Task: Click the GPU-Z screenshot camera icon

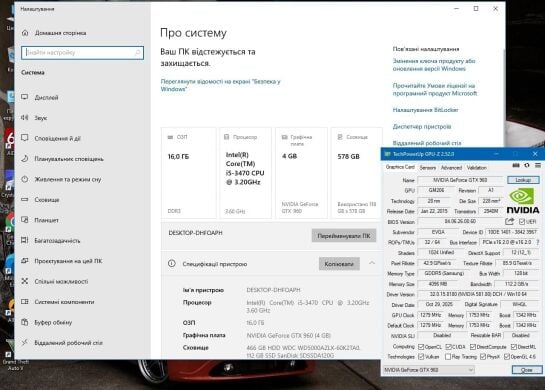Action: tap(516, 166)
